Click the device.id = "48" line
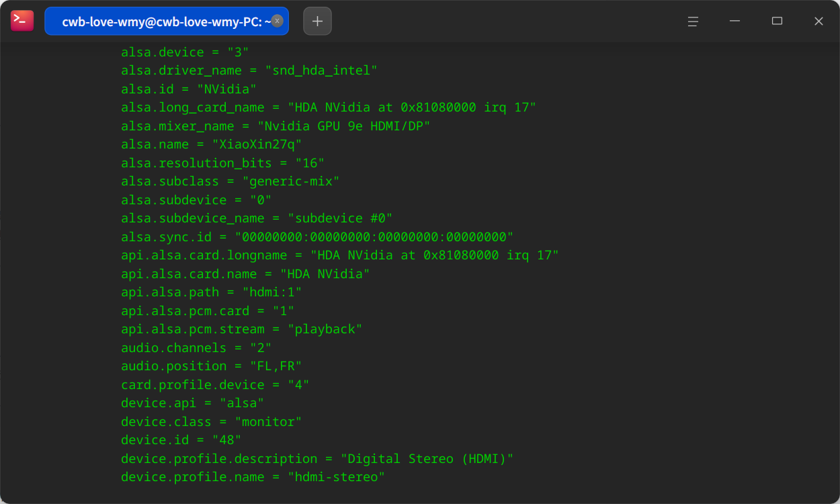This screenshot has height=504, width=840. point(181,440)
